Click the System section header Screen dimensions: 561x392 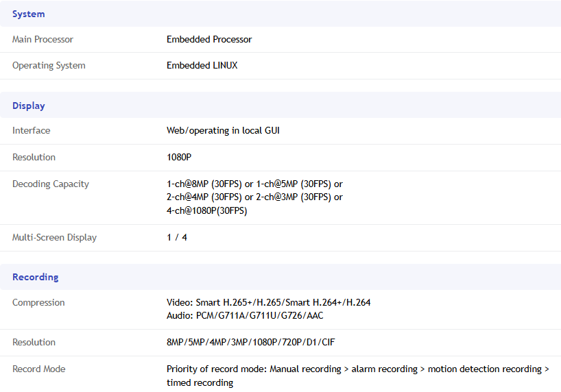click(x=29, y=14)
